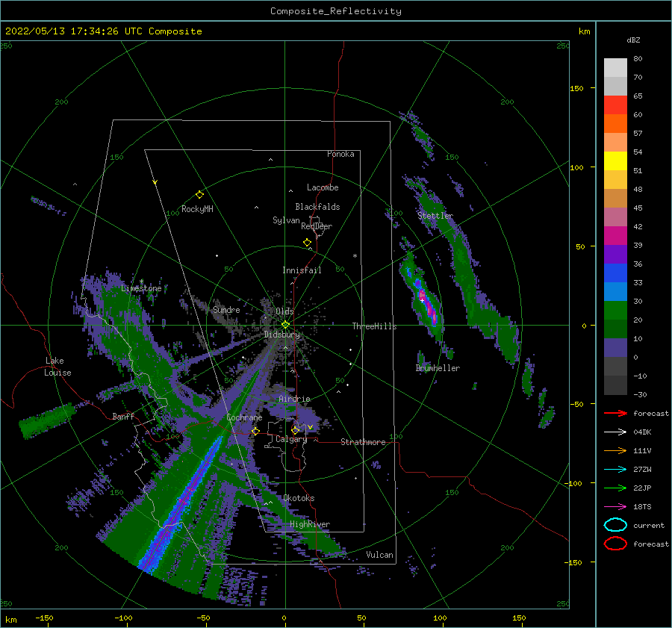Click the yellow diamond marker near Cochrane
The image size is (672, 628).
(256, 431)
